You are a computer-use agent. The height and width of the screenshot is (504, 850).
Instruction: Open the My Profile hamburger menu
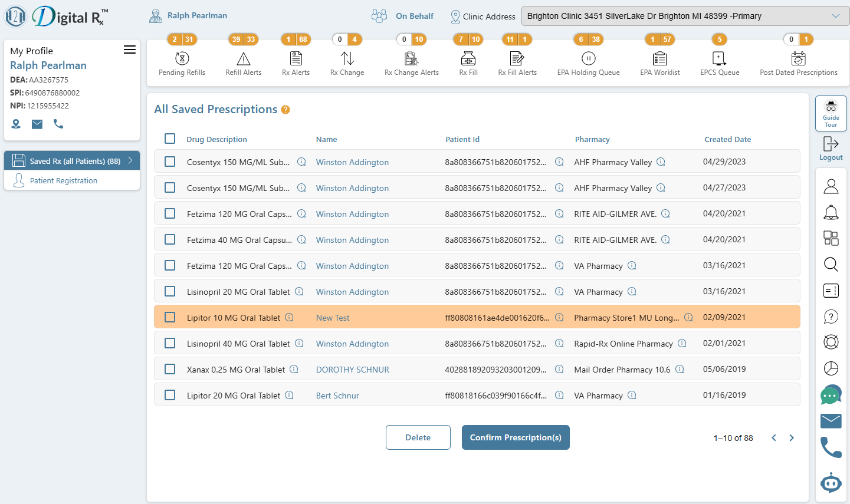click(130, 50)
